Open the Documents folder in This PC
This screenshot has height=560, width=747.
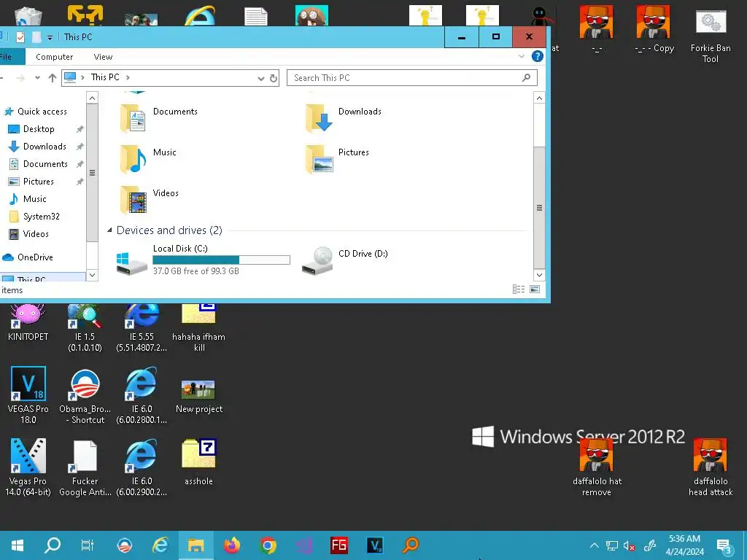coord(159,117)
